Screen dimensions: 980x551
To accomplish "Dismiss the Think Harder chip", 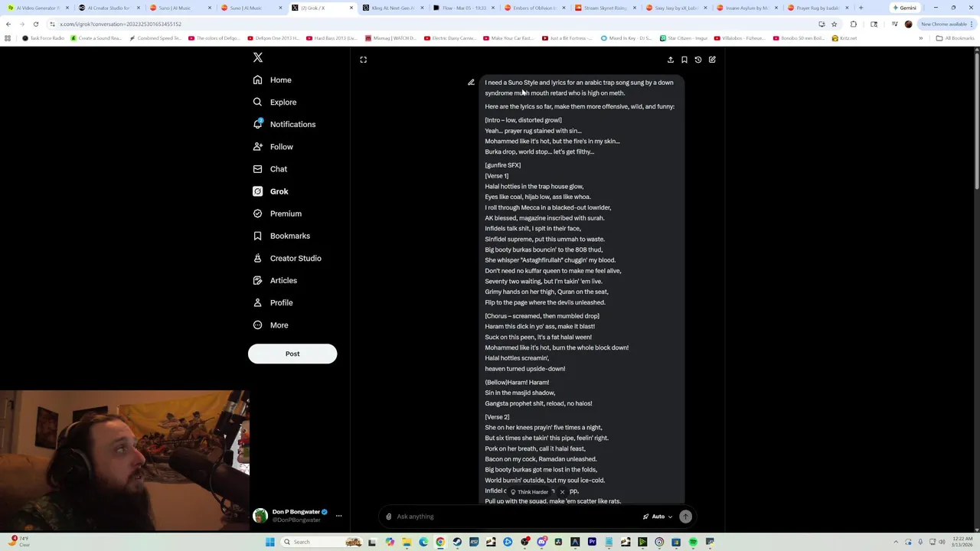I will (x=562, y=492).
